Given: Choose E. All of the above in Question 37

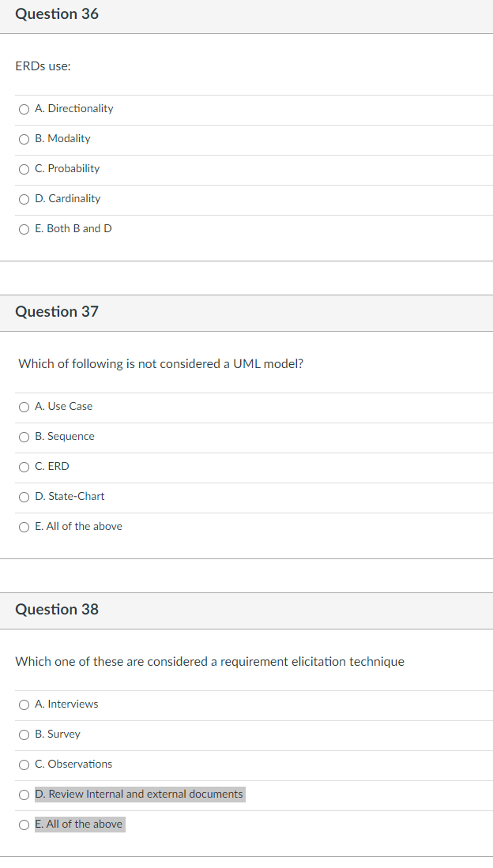Looking at the screenshot, I should pos(24,527).
